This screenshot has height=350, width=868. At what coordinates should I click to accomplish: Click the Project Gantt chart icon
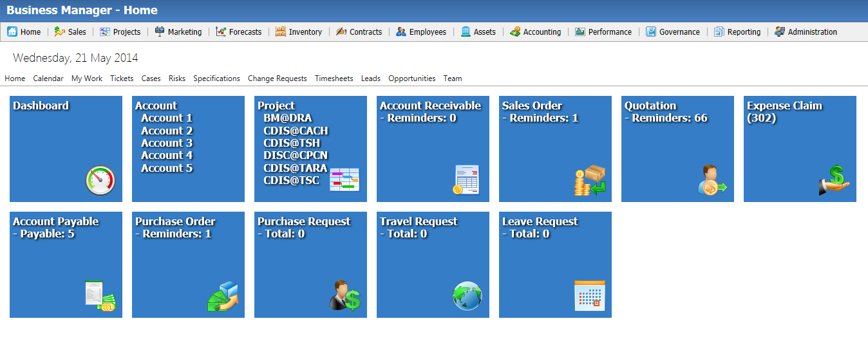coord(344,179)
